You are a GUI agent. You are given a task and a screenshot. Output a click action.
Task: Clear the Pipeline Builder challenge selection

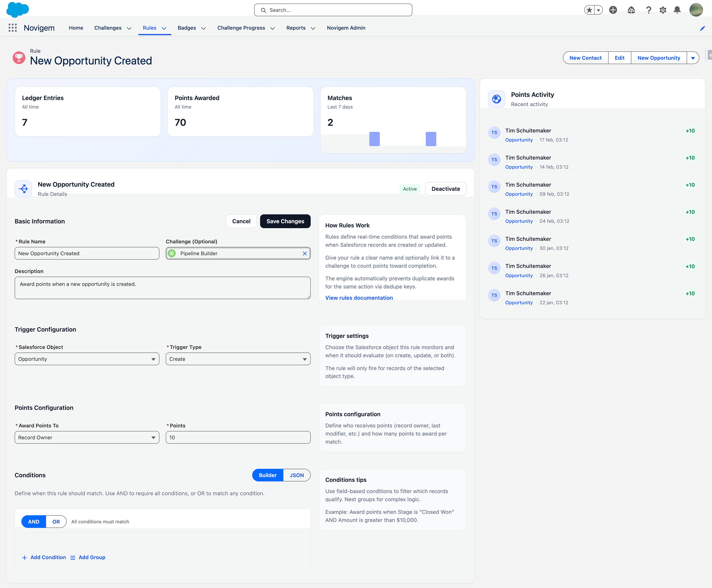pyautogui.click(x=305, y=253)
